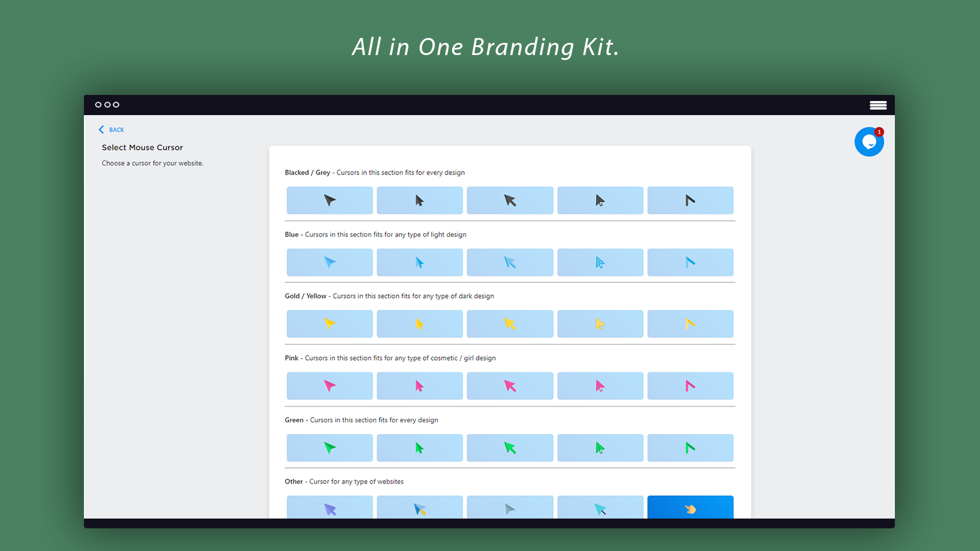Pick first Gold / Yellow cursor
This screenshot has height=551, width=980.
(x=330, y=324)
